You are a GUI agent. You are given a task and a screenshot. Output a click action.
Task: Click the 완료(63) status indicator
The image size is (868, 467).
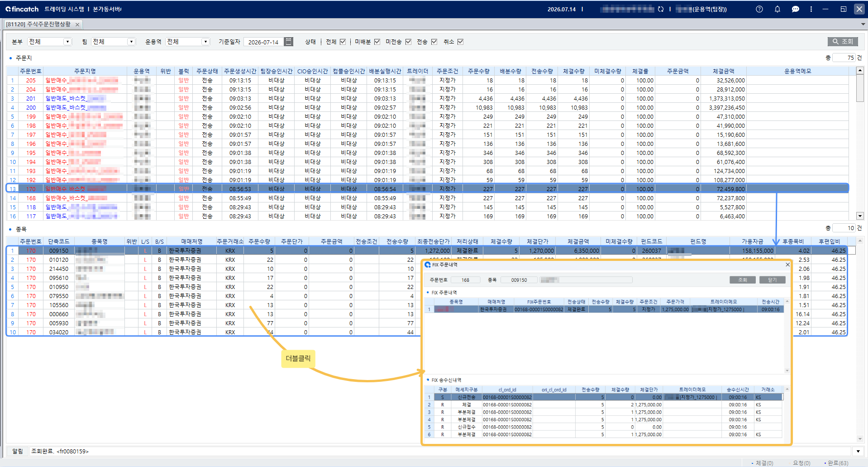pyautogui.click(x=836, y=463)
